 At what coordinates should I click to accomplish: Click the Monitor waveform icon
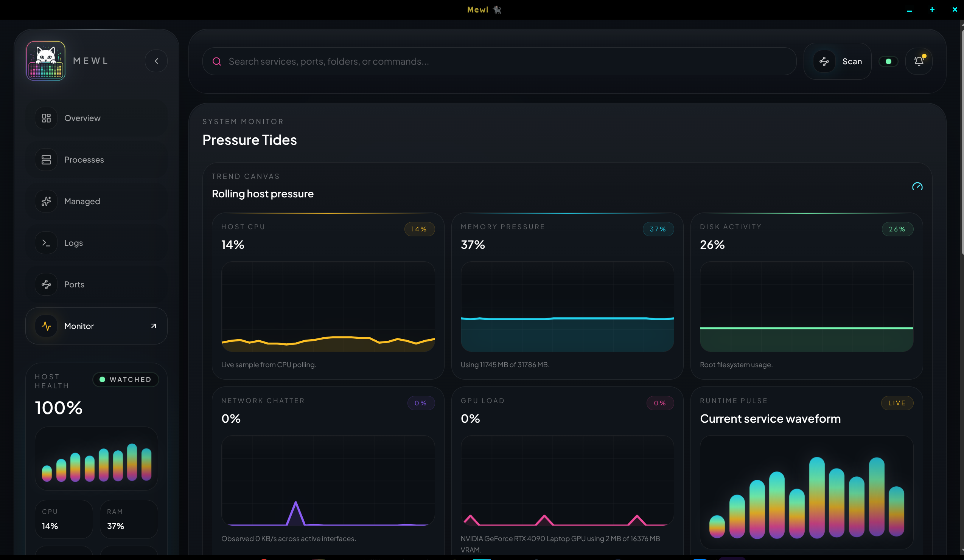click(46, 326)
